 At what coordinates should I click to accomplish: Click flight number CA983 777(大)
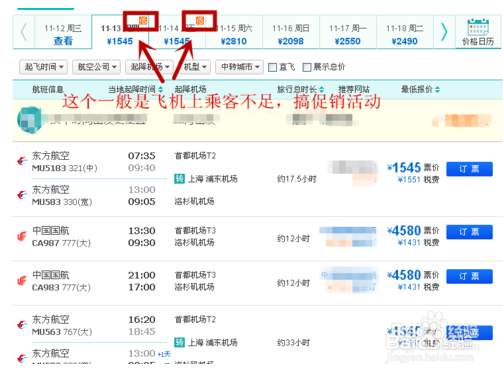pyautogui.click(x=61, y=287)
